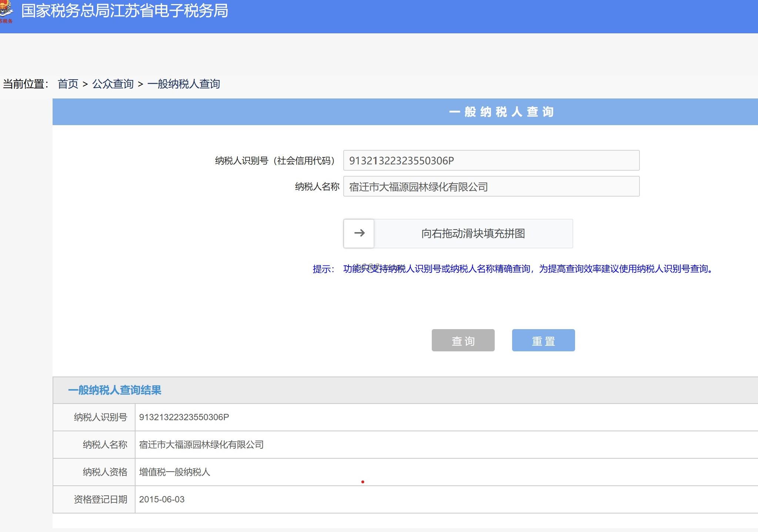This screenshot has height=532, width=758.
Task: Click the 一般纳税人查询结果 section heading
Action: [115, 390]
